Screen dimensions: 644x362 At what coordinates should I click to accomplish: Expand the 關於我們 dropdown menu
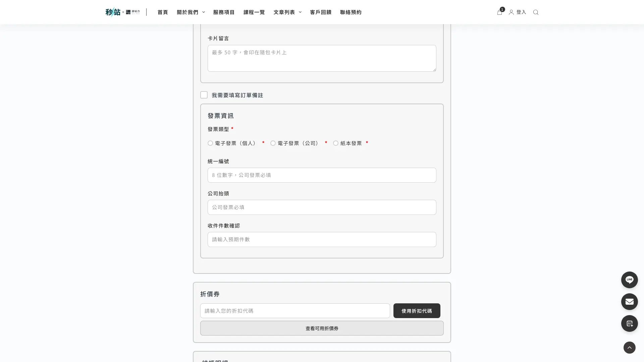click(x=191, y=12)
